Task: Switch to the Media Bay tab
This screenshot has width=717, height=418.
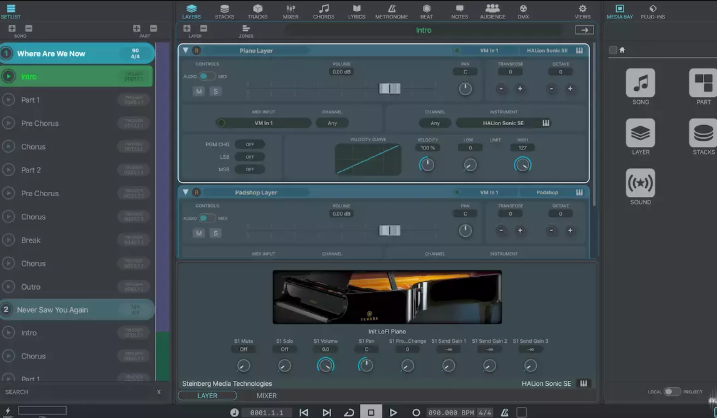Action: click(x=620, y=11)
